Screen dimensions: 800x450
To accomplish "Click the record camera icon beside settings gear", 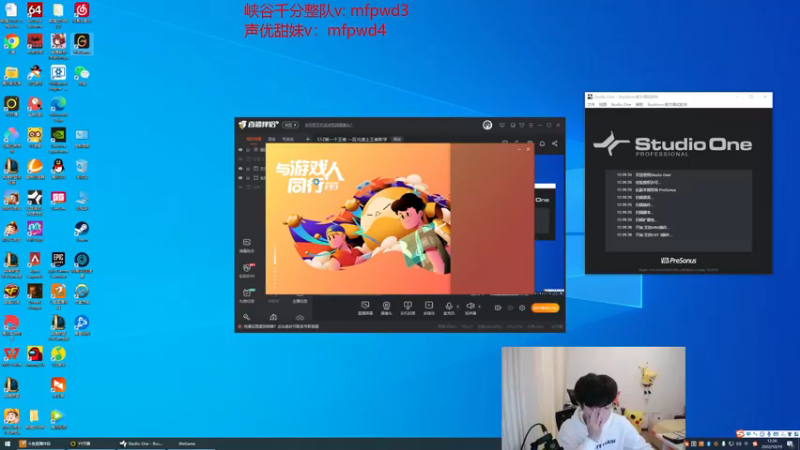I will pyautogui.click(x=498, y=308).
